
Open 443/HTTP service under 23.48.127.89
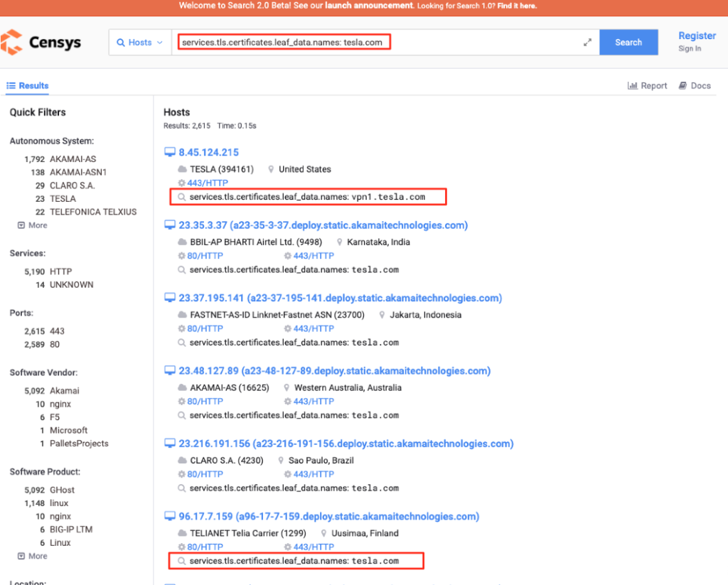coord(314,401)
